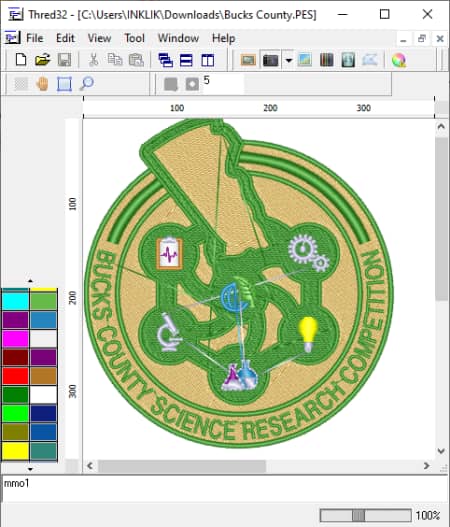Click the vertical tile windows icon

point(207,60)
